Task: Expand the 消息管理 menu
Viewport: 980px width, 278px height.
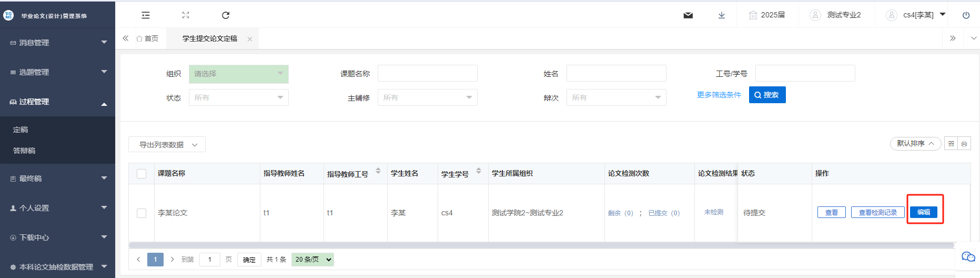Action: (57, 43)
